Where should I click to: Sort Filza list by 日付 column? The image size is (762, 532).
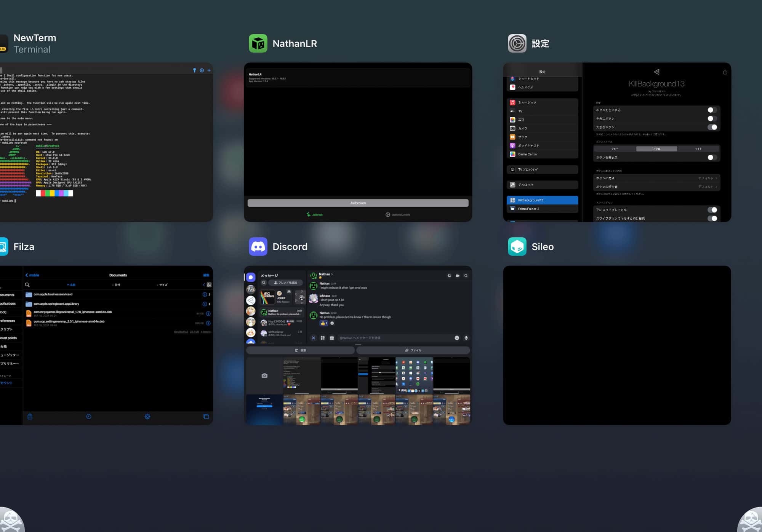pos(116,285)
